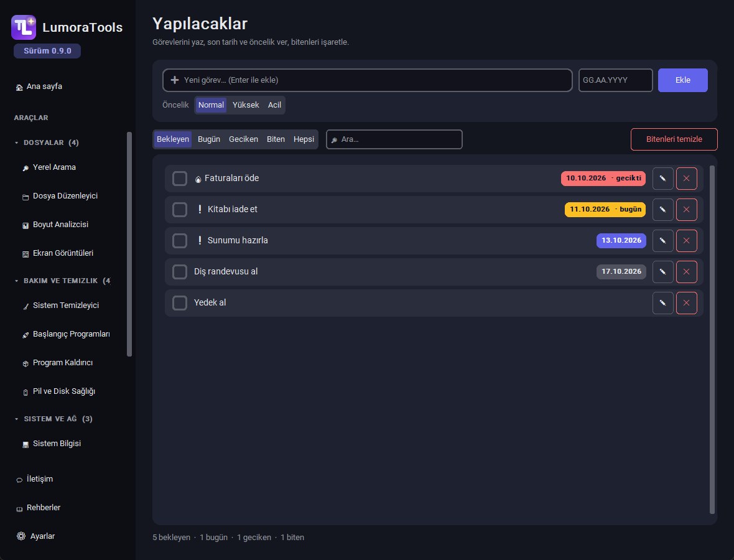The width and height of the screenshot is (734, 560).
Task: Click the sidebar scrollbar
Action: (129, 244)
